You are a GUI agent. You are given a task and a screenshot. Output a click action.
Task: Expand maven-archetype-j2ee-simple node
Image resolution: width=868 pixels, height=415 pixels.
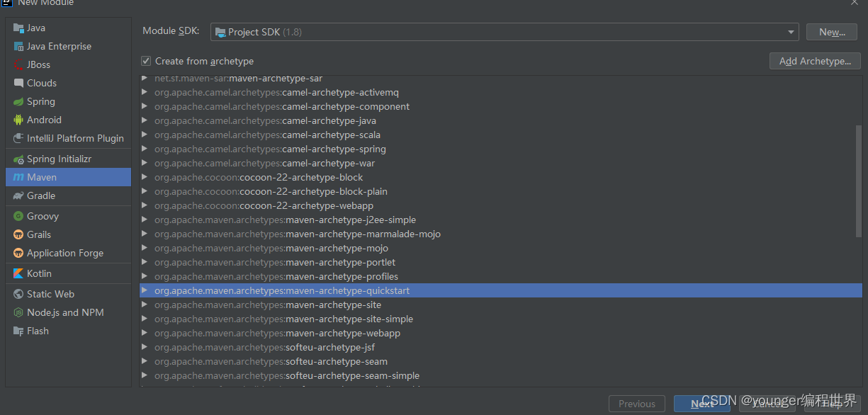pos(145,220)
